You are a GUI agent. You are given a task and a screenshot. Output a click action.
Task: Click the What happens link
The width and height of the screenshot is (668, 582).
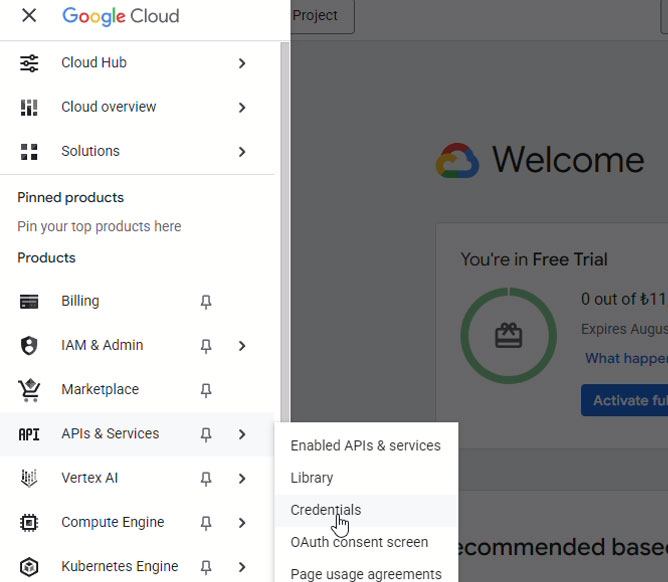(626, 359)
